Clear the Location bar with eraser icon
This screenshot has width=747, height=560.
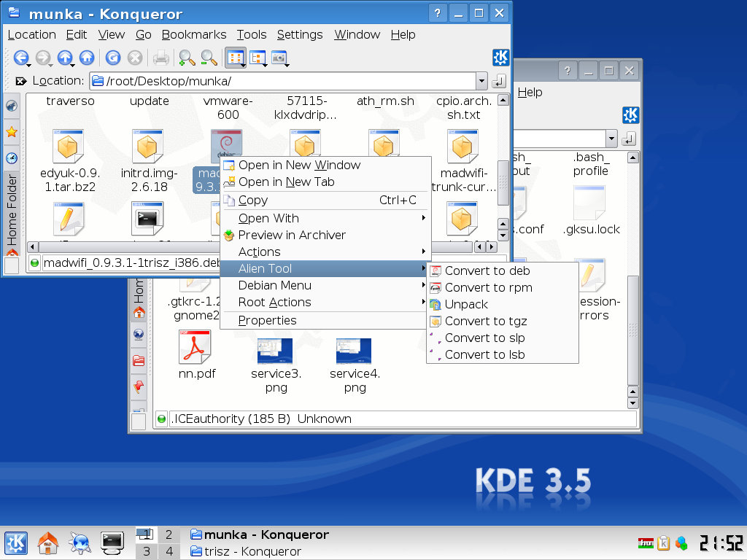pos(20,81)
